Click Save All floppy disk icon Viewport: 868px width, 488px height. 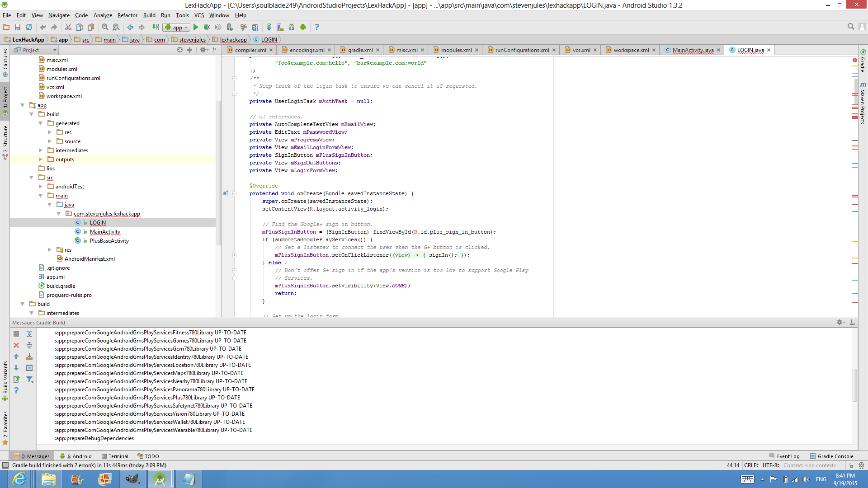pos(18,27)
